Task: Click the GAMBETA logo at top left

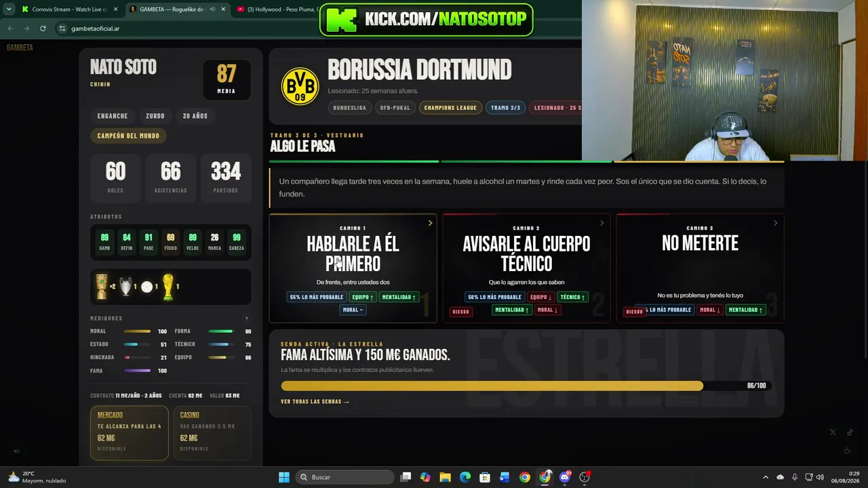Action: tap(20, 47)
